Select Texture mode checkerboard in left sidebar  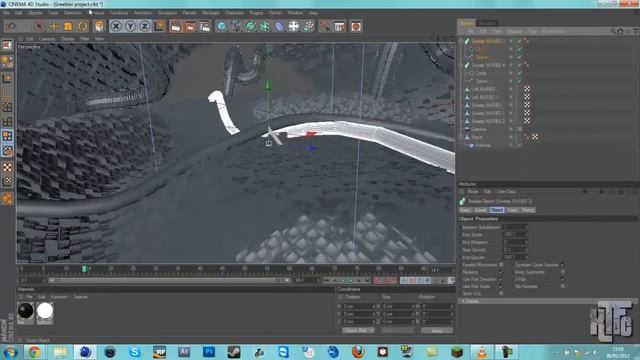point(7,167)
